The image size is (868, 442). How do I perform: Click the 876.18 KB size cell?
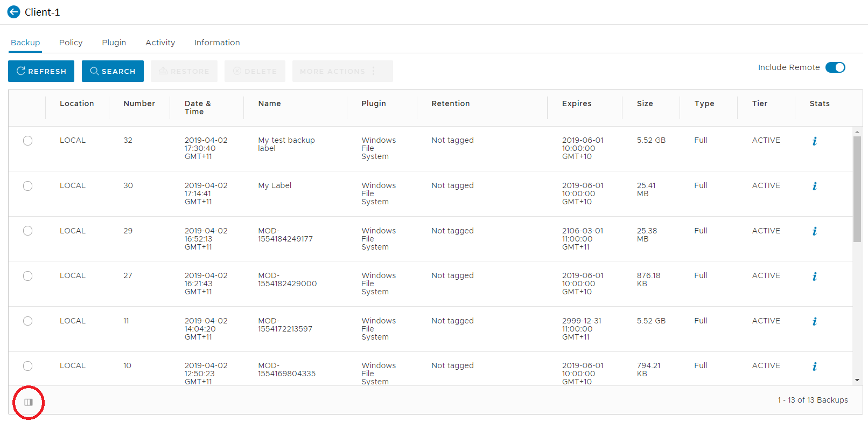click(x=648, y=279)
